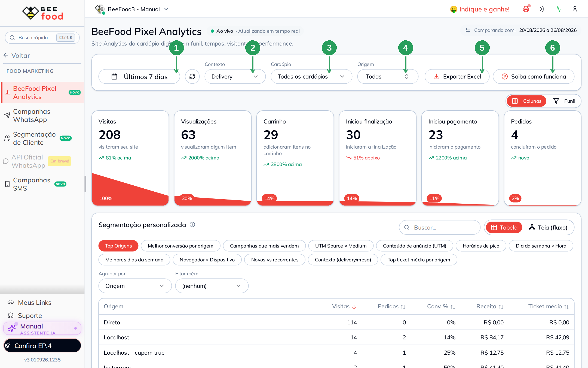588x368 pixels.
Task: Open Suporte in sidebar
Action: (30, 315)
